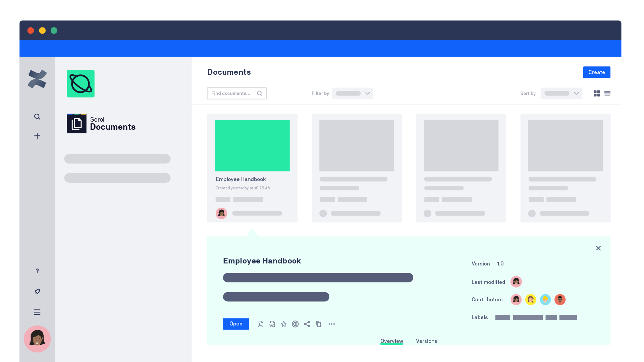Click the target circle icon in the detail toolbar

click(295, 324)
